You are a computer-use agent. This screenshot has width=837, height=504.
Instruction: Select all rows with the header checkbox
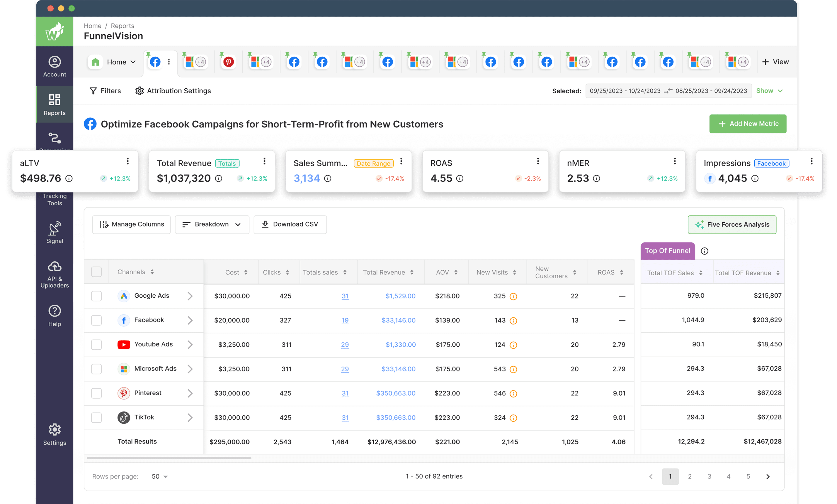click(x=97, y=271)
